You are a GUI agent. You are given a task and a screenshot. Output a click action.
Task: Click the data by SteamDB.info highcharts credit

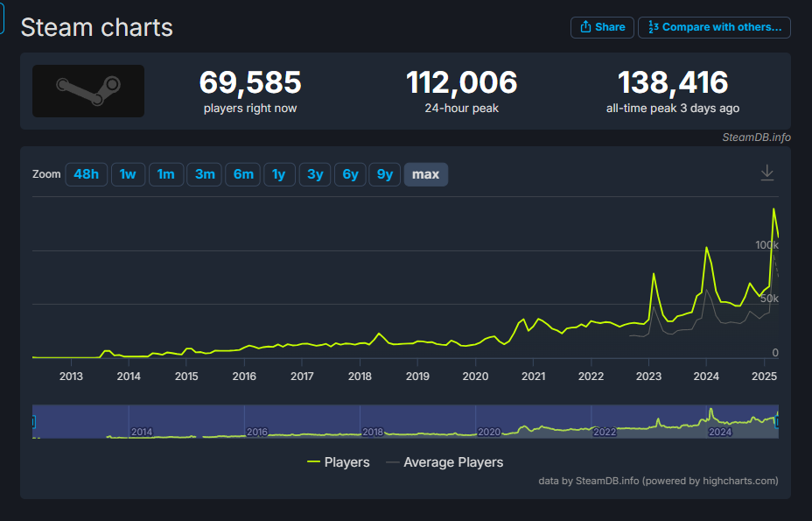pos(658,481)
